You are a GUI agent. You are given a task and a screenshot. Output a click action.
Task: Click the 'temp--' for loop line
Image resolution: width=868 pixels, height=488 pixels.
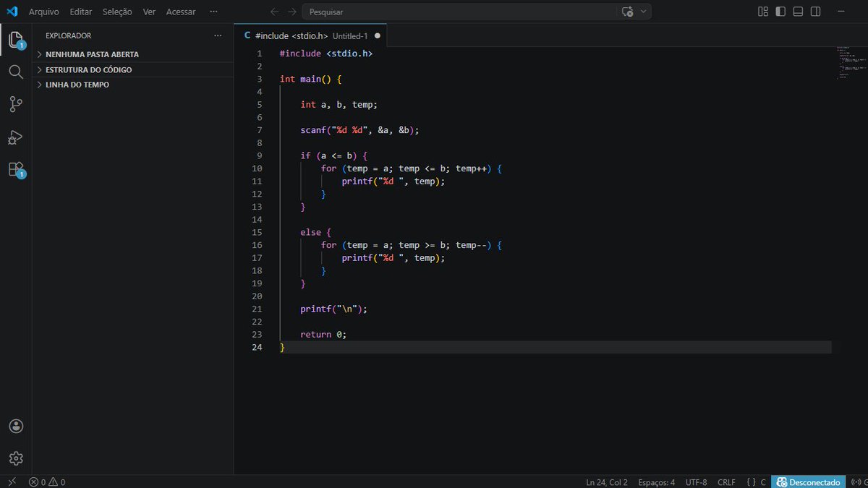(x=412, y=245)
